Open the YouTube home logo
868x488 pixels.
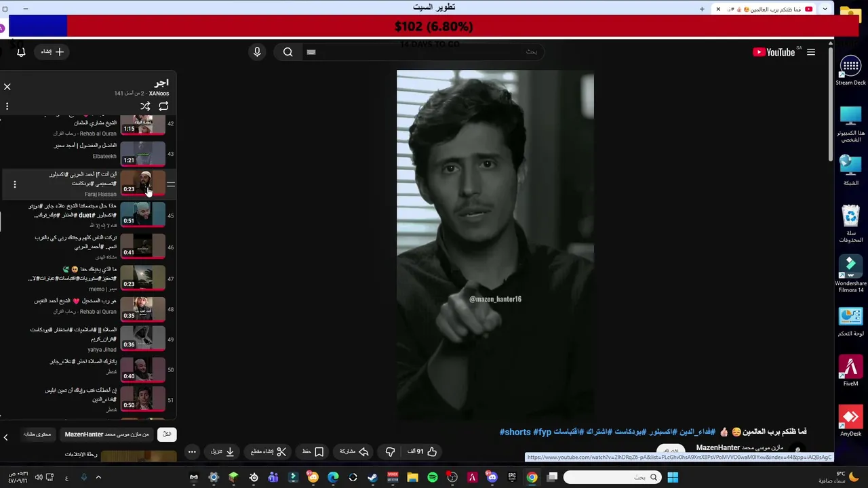point(774,52)
